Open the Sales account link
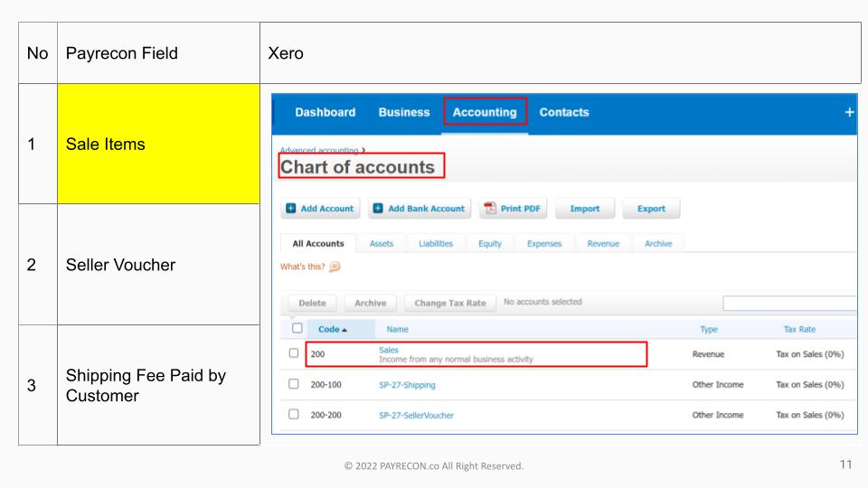This screenshot has height=488, width=868. (x=389, y=350)
